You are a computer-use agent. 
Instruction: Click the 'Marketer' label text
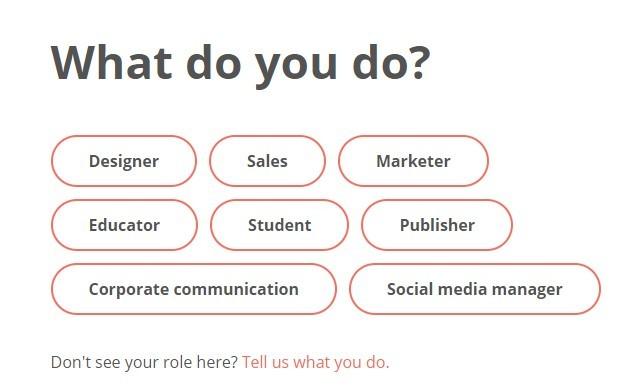point(413,161)
